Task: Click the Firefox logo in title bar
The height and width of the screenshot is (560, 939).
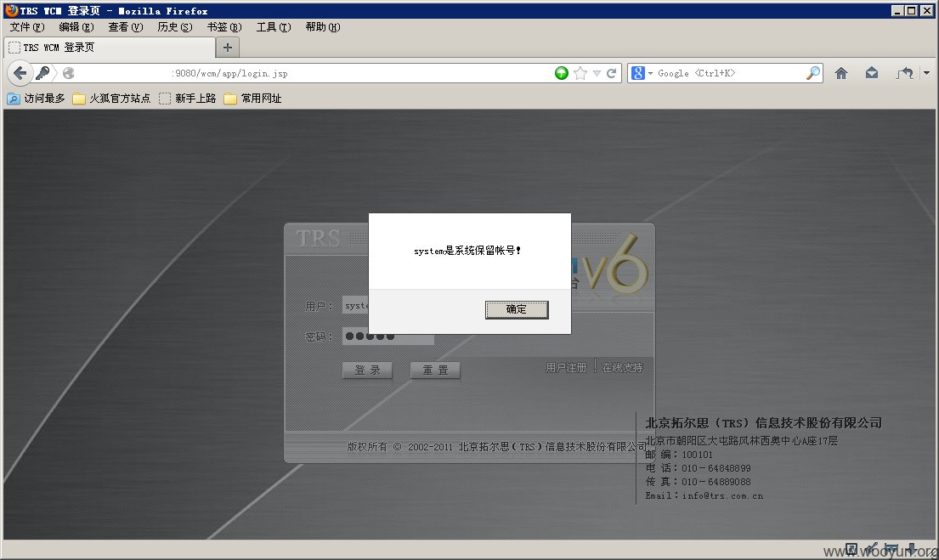Action: 11,10
